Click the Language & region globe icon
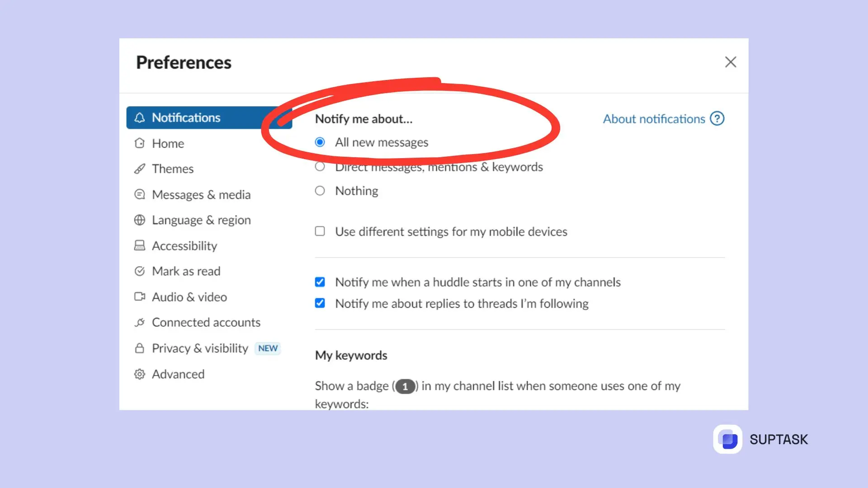 click(140, 220)
